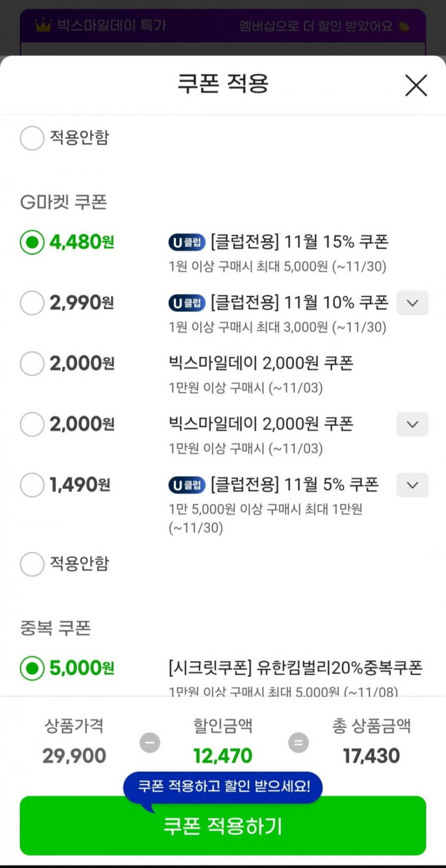Tap the 쿠폰 적용하기 green button
Image resolution: width=446 pixels, height=868 pixels.
pos(223,826)
